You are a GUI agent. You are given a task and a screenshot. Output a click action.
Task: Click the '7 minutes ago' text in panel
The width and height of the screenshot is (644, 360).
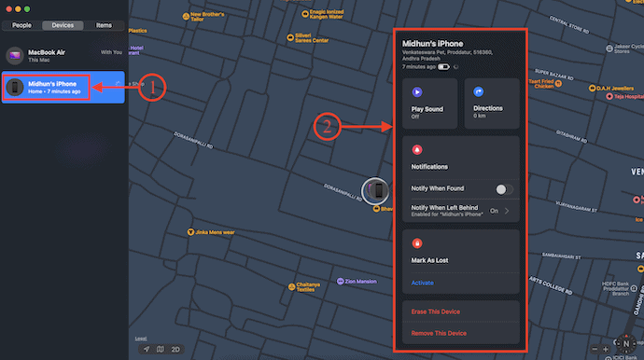point(418,66)
